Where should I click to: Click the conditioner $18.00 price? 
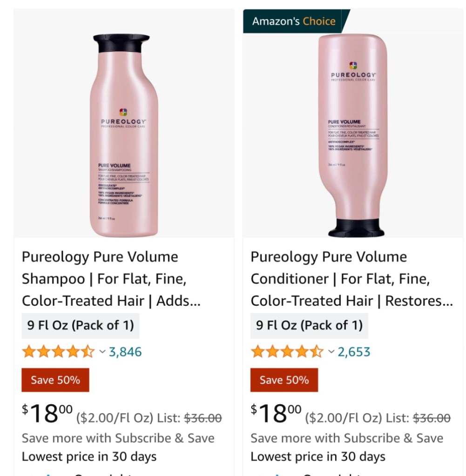click(276, 413)
